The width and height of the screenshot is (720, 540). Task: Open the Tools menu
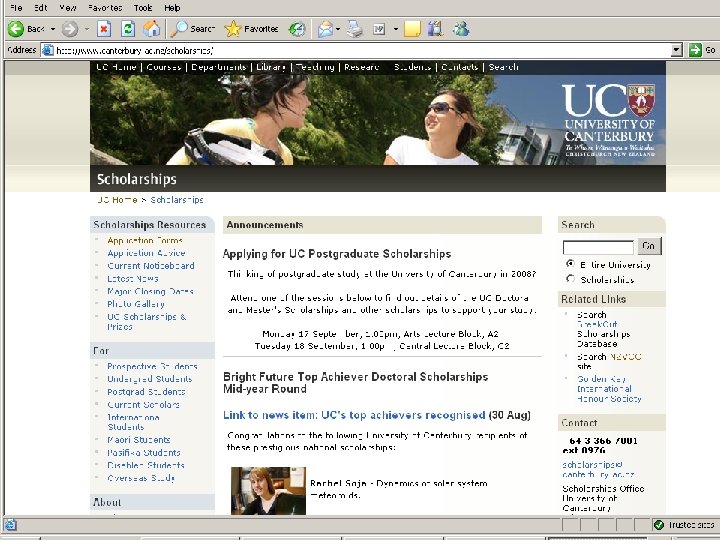143,8
